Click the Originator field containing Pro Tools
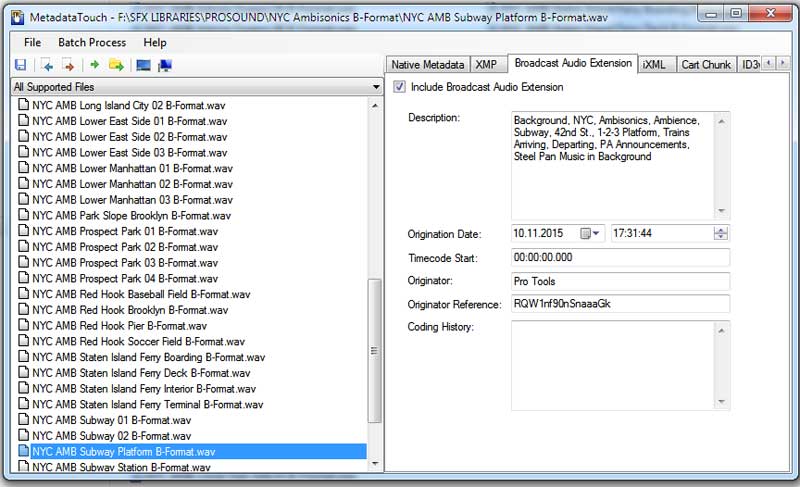Viewport: 800px width, 487px height. click(620, 281)
